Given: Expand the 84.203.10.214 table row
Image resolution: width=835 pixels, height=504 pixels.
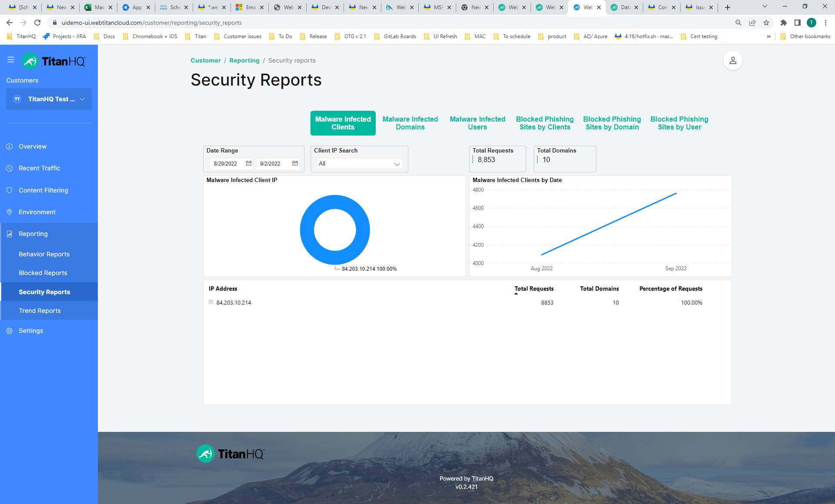Looking at the screenshot, I should 211,302.
